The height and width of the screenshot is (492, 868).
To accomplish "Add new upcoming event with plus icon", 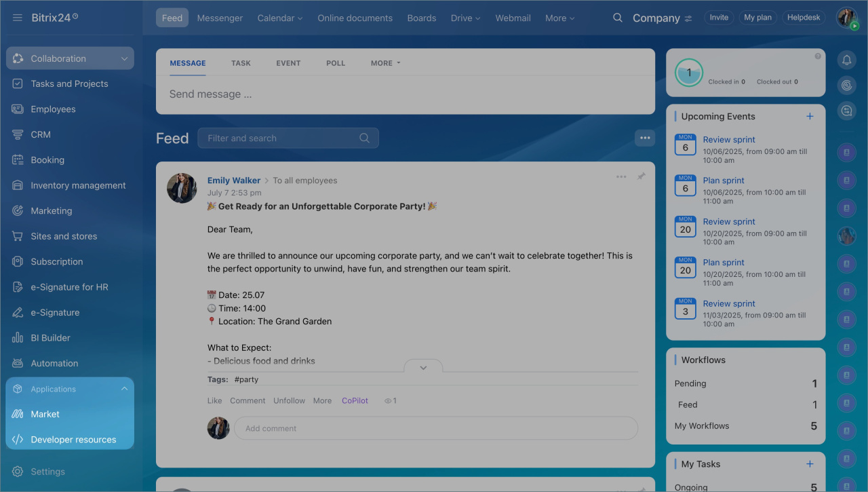I will pos(810,117).
